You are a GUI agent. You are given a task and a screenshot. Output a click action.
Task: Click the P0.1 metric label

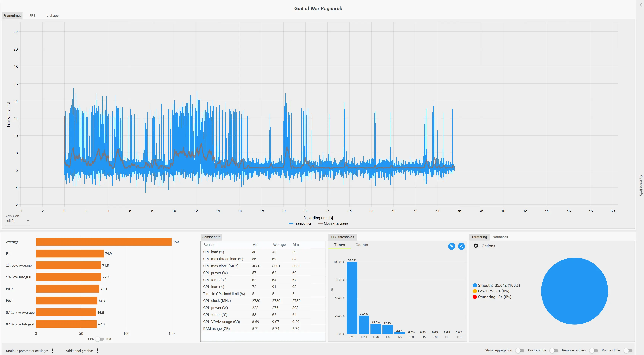(x=9, y=300)
